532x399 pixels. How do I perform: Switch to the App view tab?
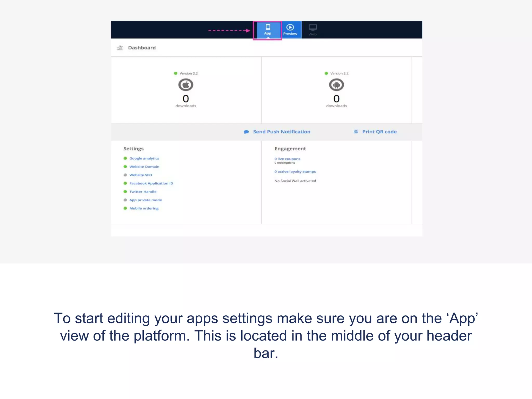tap(268, 30)
